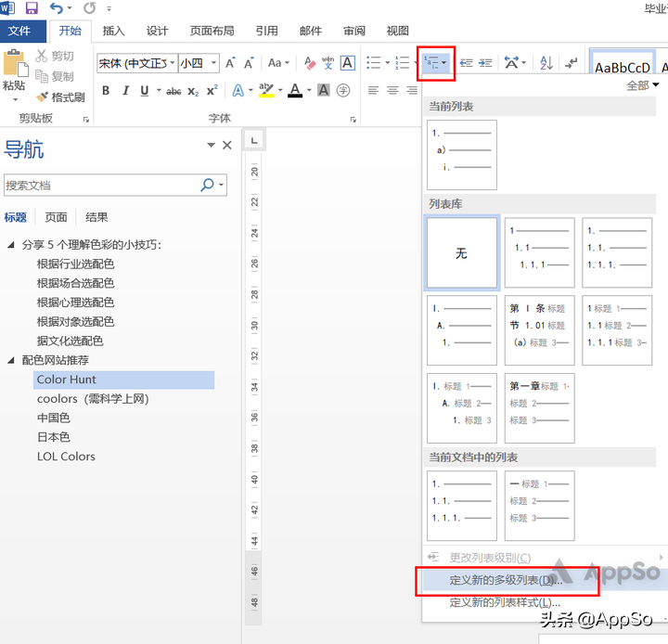Switch to the 审阅 ribbon tab
This screenshot has height=644, width=668.
point(354,31)
